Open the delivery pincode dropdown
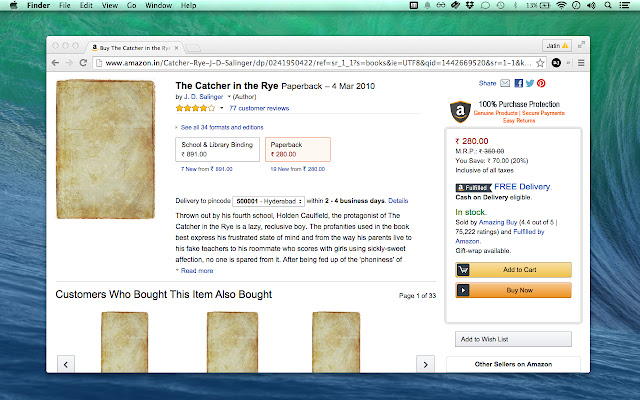 (268, 201)
